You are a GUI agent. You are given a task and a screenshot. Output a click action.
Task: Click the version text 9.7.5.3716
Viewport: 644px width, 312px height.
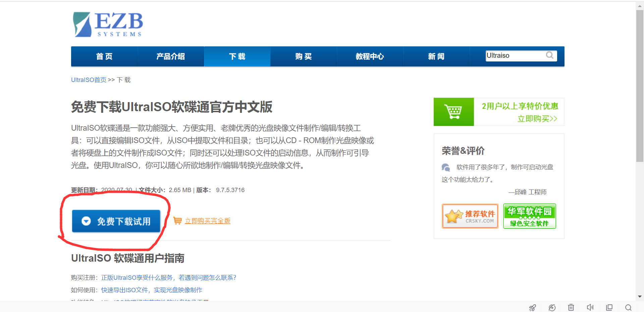pyautogui.click(x=230, y=190)
